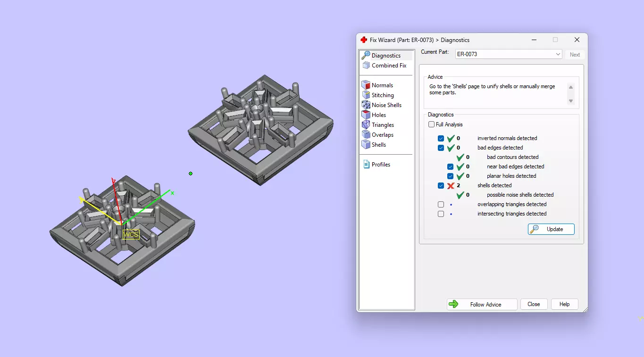Open the Triangles page
The width and height of the screenshot is (644, 357).
(383, 125)
